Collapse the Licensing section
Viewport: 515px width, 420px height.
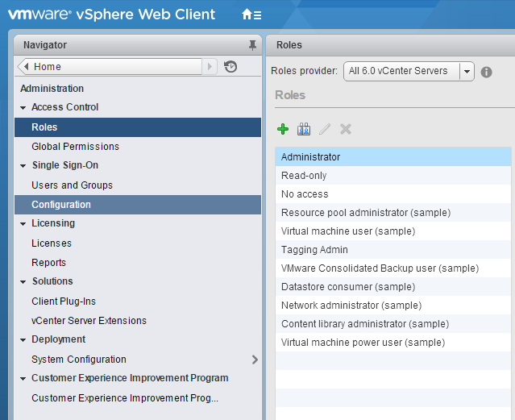[23, 223]
